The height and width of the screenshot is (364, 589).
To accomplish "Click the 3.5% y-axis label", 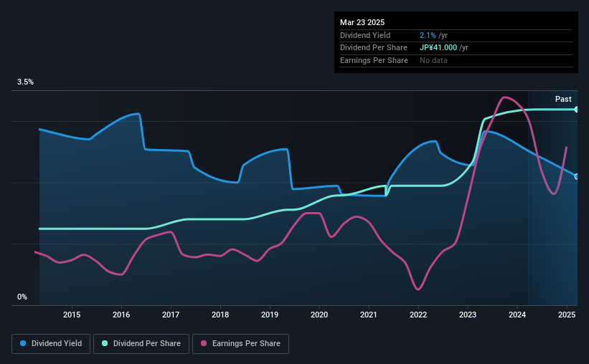I will point(25,82).
